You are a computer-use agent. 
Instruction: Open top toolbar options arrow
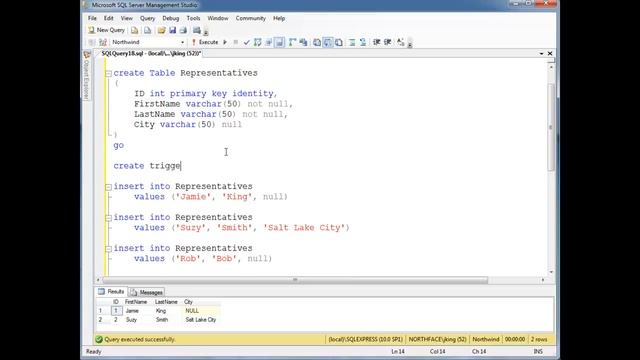(x=206, y=32)
